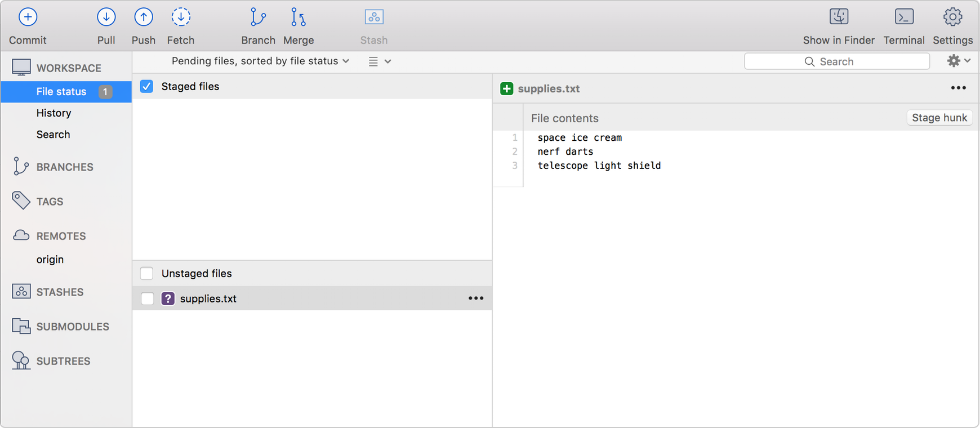Switch to History in the sidebar
980x428 pixels.
tap(54, 113)
